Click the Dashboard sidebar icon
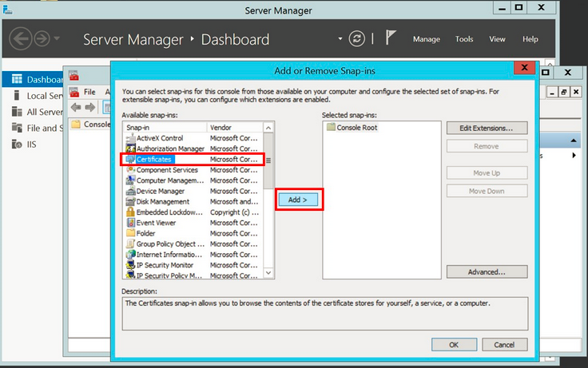The image size is (588, 368). pos(17,79)
